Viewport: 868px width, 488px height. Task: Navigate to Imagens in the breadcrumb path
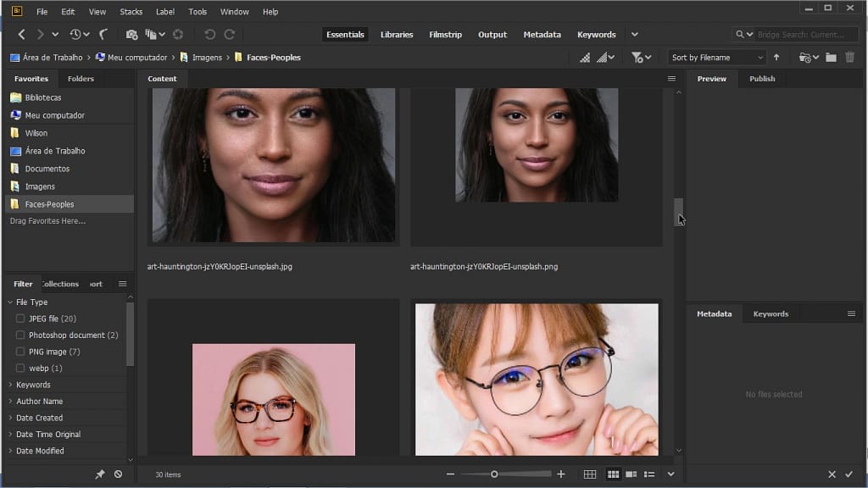point(207,58)
